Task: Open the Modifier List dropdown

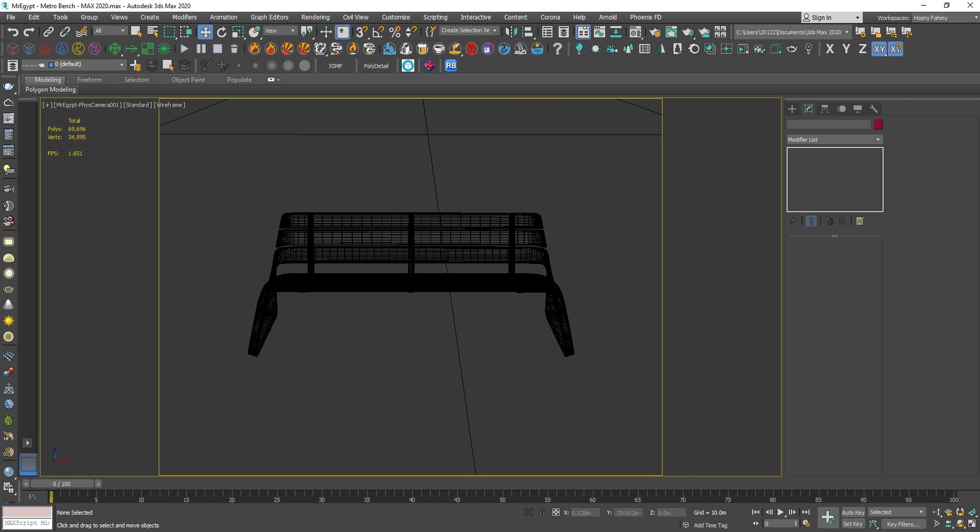Action: 834,139
